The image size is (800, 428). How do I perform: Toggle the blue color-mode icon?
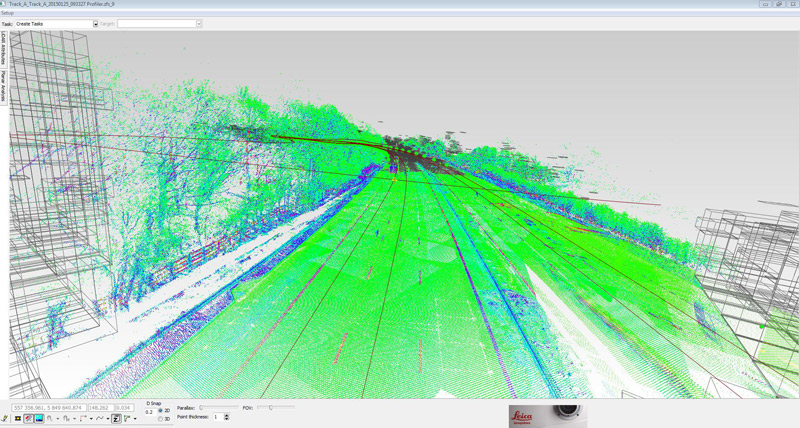(x=39, y=419)
